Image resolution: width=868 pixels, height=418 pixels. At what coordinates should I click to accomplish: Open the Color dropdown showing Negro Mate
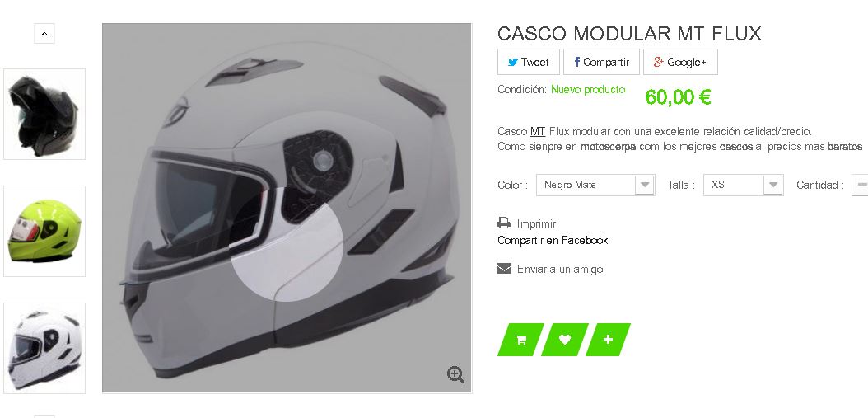click(x=595, y=185)
